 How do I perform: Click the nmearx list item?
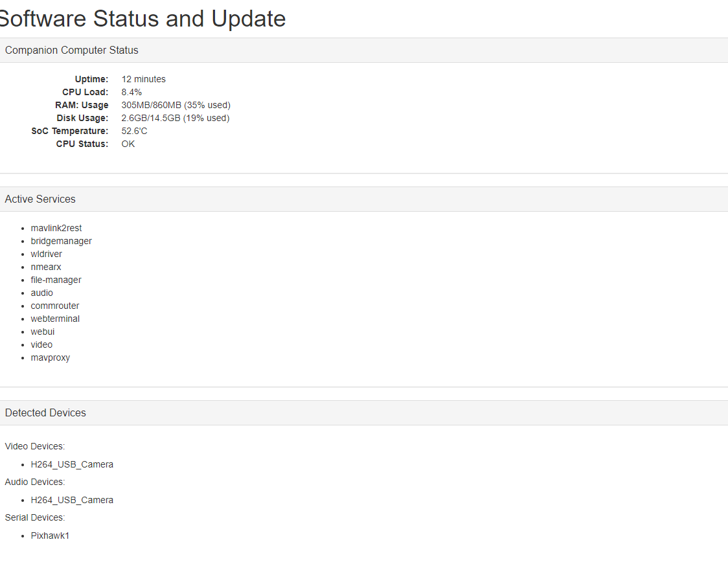coord(46,267)
